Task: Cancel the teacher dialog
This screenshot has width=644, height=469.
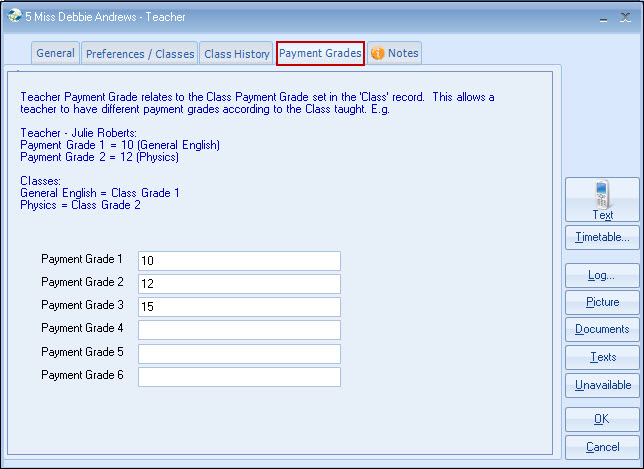Action: coord(602,447)
